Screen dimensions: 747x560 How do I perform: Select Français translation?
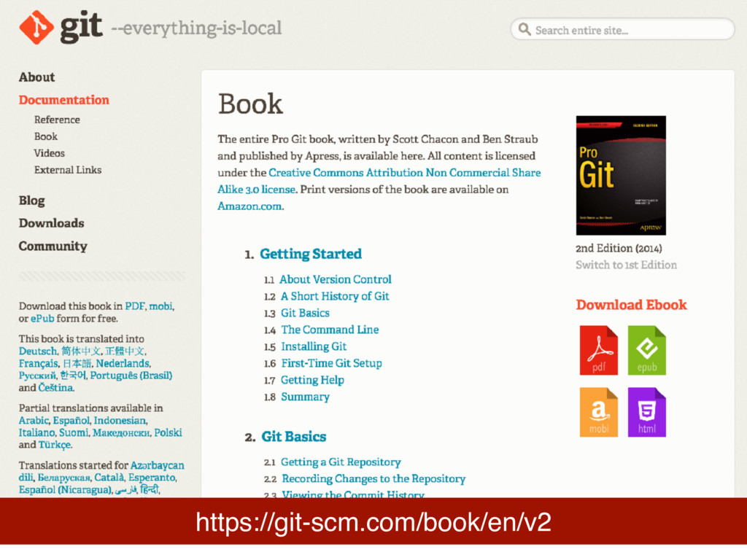click(38, 363)
